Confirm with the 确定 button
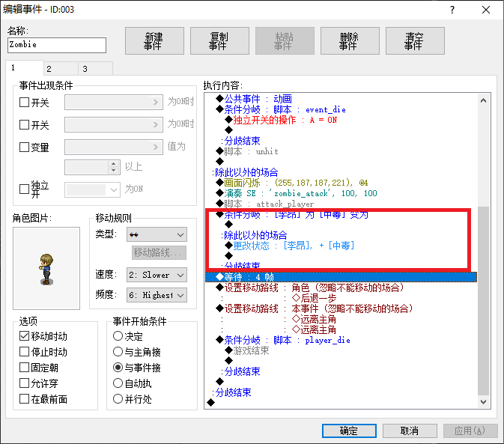Viewport: 504px width, 444px height. click(x=349, y=431)
